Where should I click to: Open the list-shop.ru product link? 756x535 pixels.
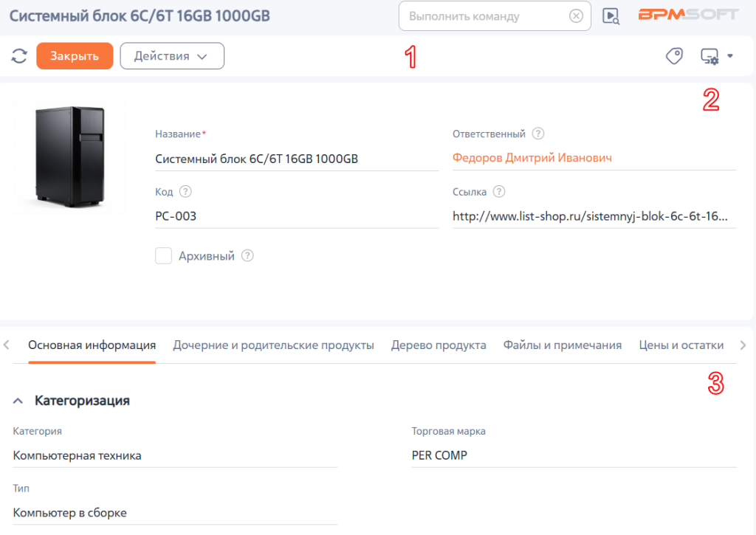tap(590, 216)
